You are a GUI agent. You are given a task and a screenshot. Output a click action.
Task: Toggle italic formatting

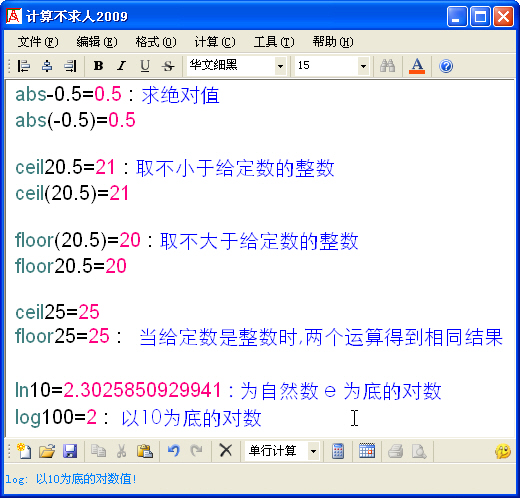click(121, 66)
